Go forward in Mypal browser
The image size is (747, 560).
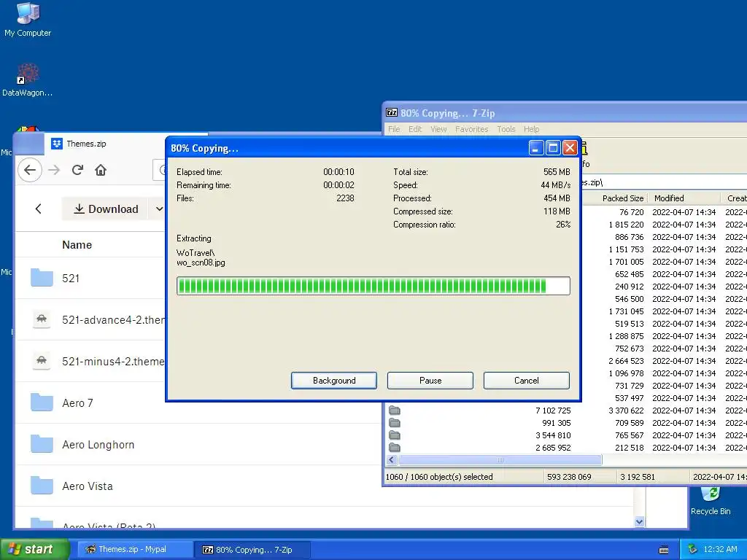point(54,170)
